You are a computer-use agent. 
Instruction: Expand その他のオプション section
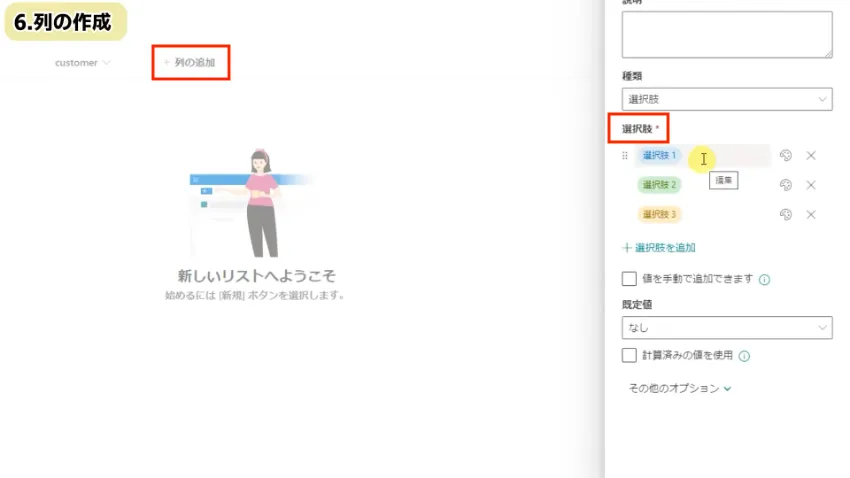680,388
